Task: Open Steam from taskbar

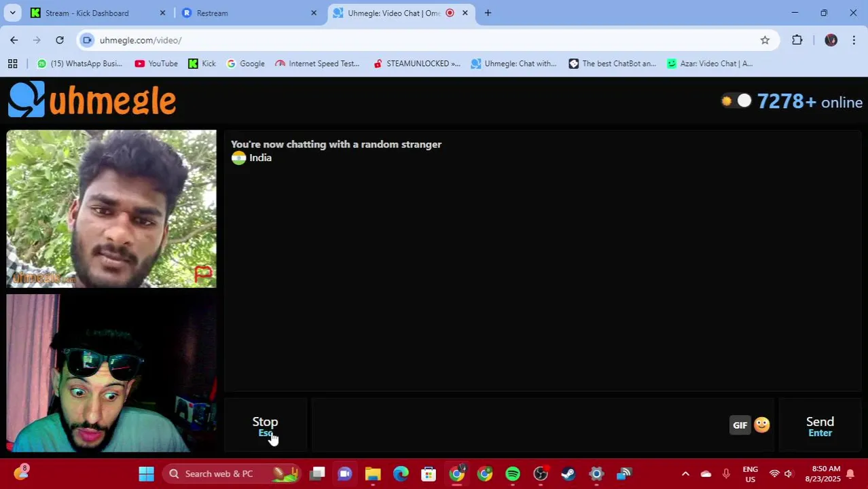Action: click(568, 473)
